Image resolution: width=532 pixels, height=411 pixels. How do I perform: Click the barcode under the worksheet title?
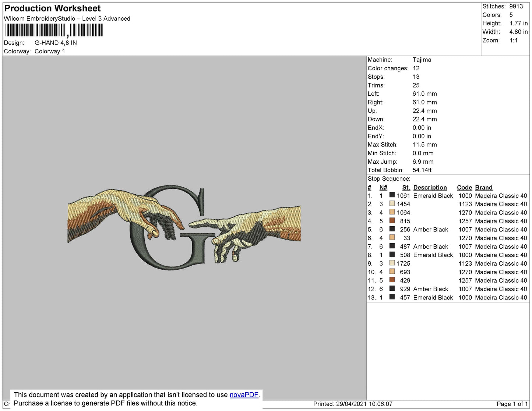(54, 30)
